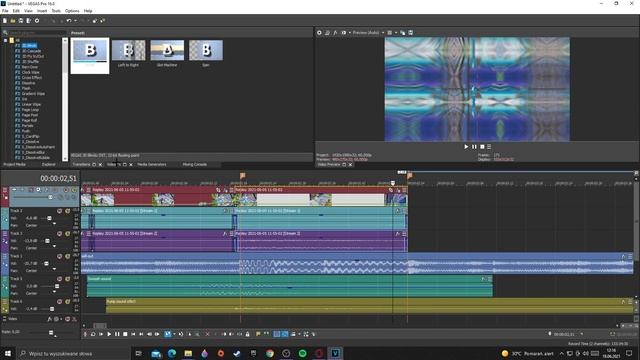Viewport: 640px width, 360px height.
Task: Click the Open project folder icon
Action: pos(13,21)
